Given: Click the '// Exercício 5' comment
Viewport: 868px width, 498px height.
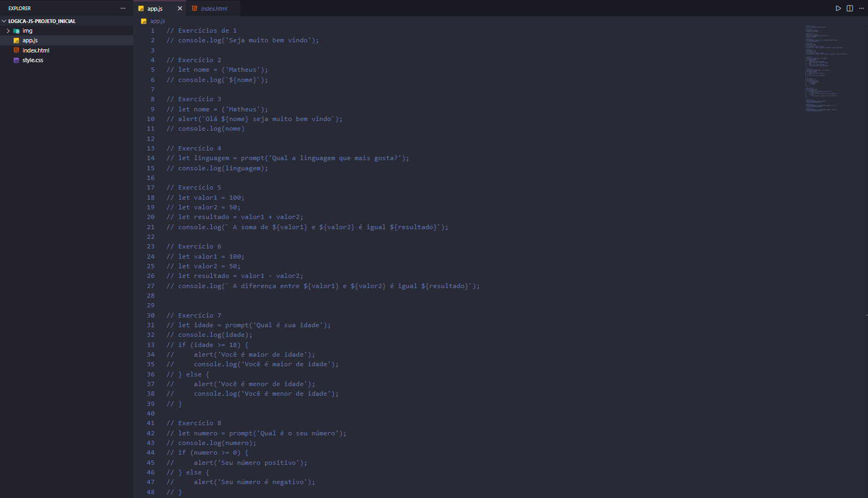Looking at the screenshot, I should (194, 187).
